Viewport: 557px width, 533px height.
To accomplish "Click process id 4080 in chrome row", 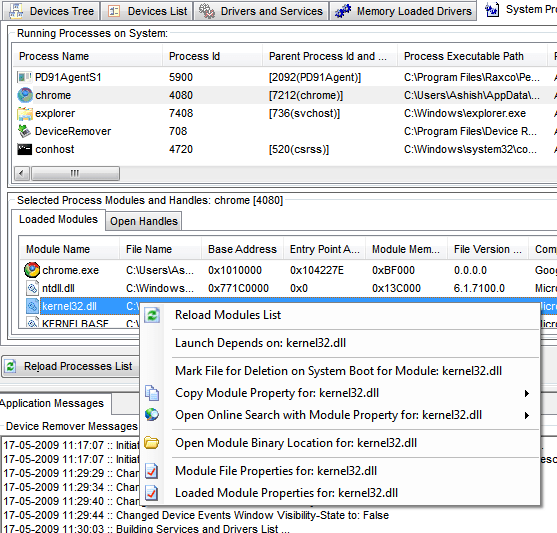I will (181, 95).
